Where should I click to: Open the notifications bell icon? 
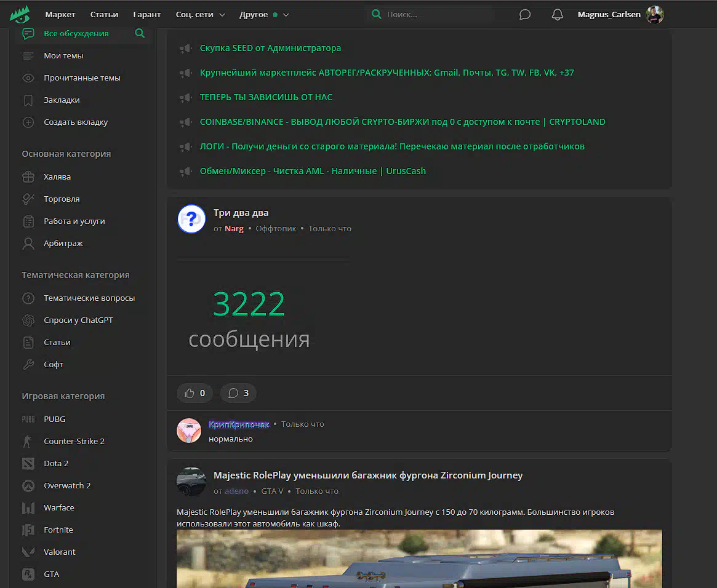(x=558, y=15)
